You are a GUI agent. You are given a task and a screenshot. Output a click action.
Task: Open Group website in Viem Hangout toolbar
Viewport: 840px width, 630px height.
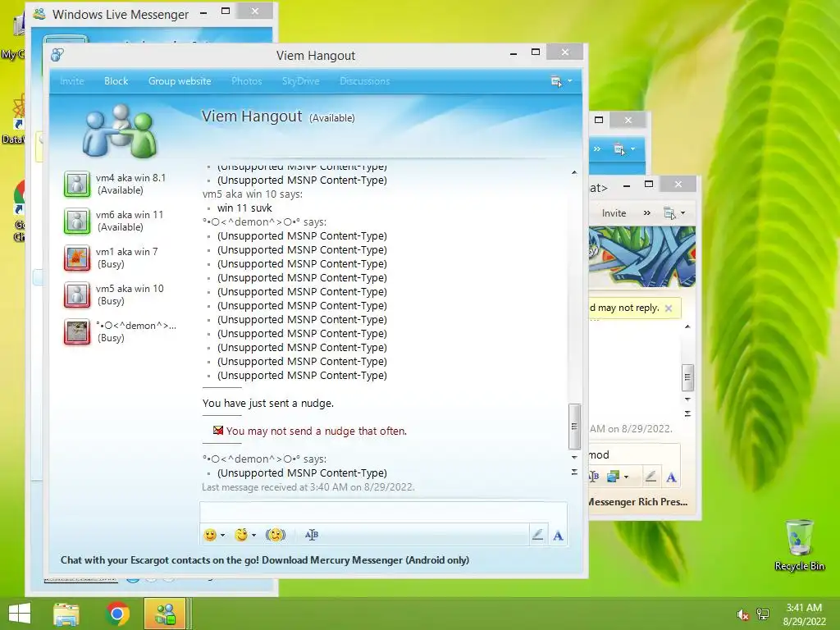tap(180, 81)
